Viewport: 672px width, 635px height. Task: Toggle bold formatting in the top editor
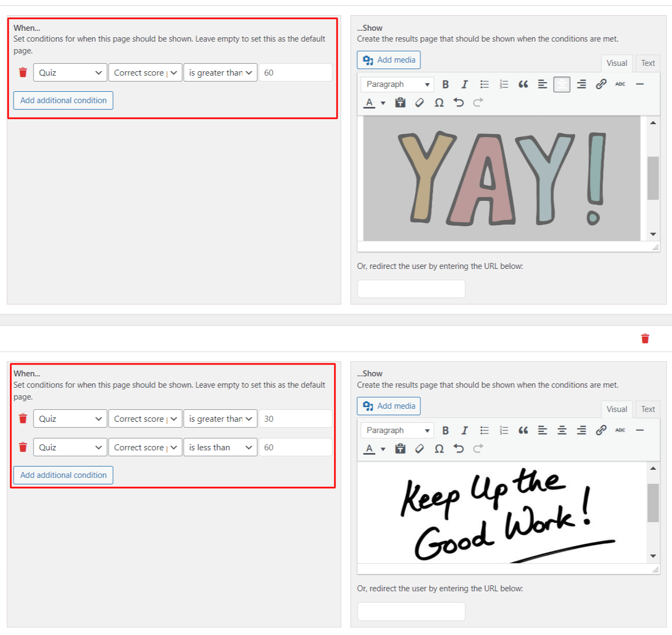pos(445,84)
